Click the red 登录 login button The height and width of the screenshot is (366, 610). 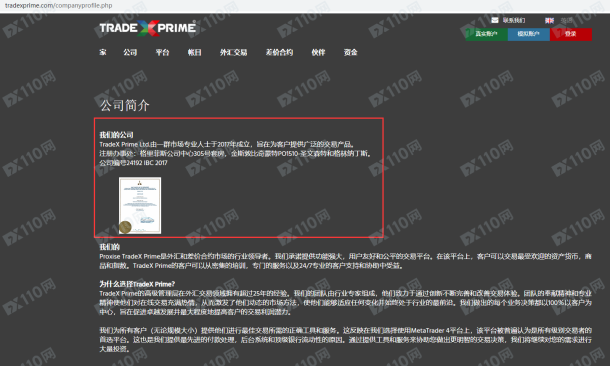pos(571,34)
